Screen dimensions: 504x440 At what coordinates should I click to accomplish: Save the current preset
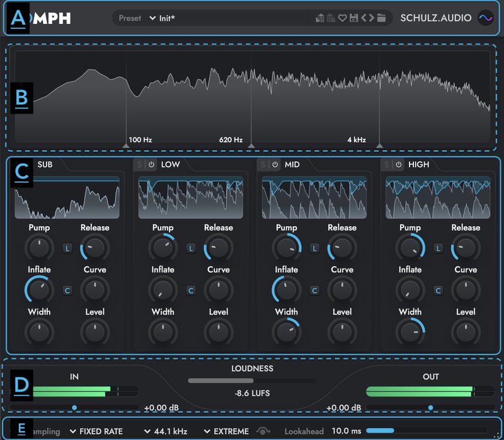pos(353,18)
